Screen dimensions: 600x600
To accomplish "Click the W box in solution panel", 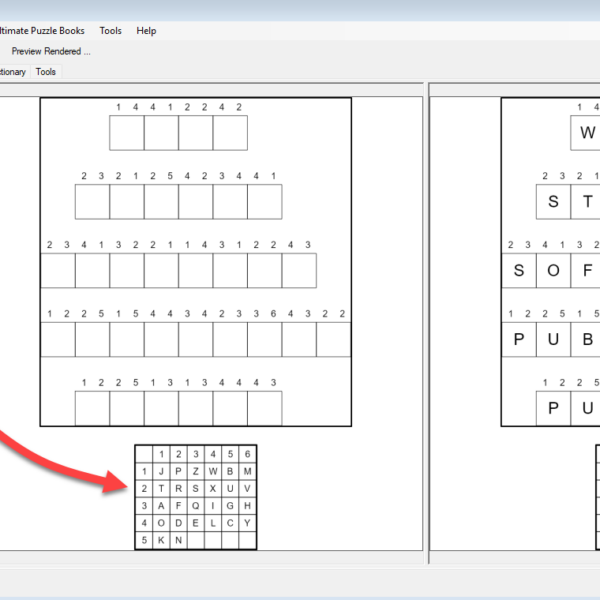I will pos(586,133).
